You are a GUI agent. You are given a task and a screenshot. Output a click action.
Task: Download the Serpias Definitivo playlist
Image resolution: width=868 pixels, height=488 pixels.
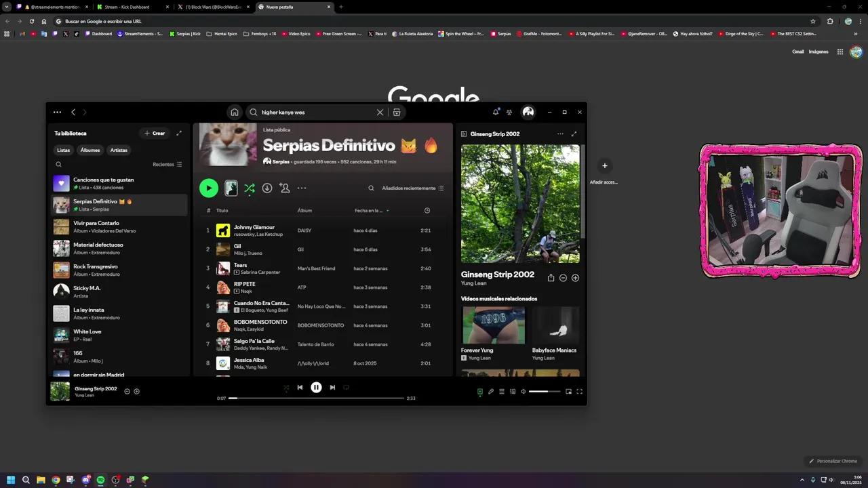[267, 188]
